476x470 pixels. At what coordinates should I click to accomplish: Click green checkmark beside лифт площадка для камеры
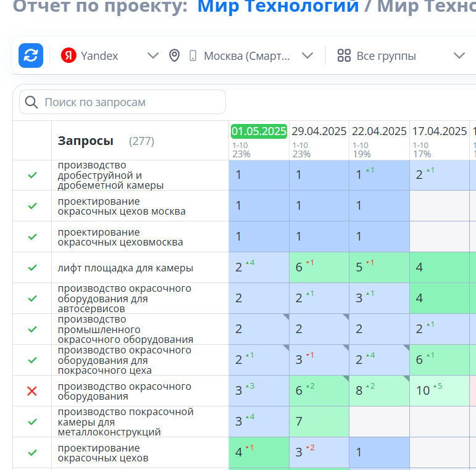[33, 268]
